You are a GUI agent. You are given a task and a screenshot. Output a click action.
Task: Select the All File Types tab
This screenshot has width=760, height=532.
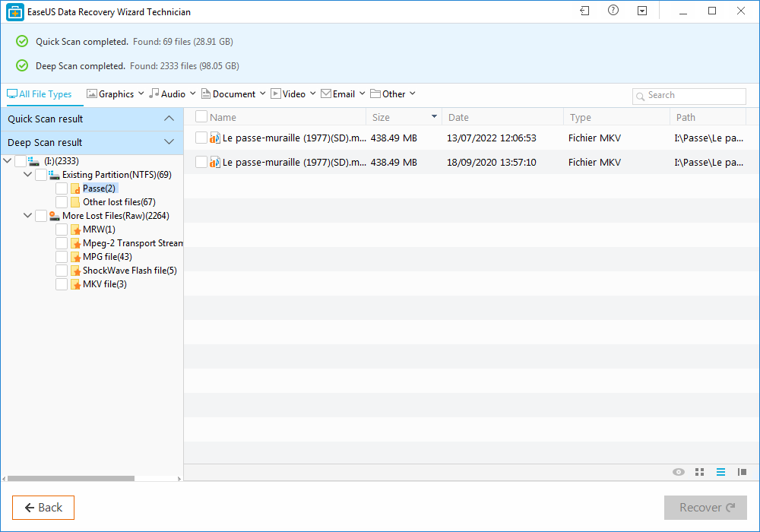click(40, 94)
